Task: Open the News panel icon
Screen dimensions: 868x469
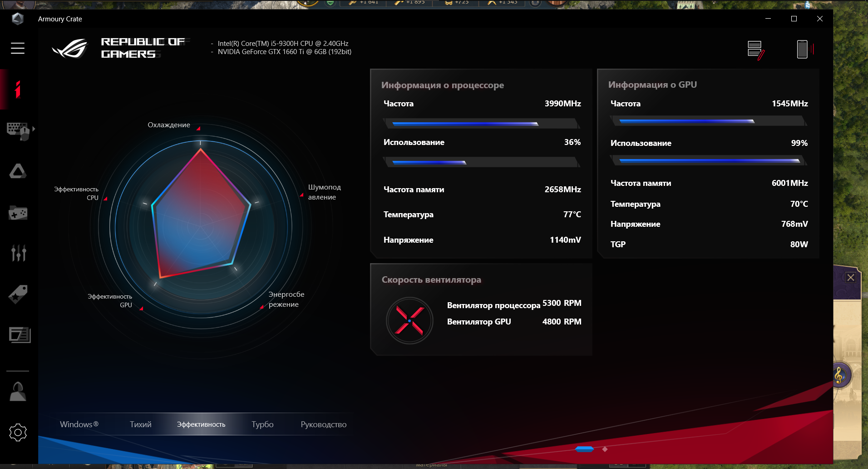Action: click(20, 335)
